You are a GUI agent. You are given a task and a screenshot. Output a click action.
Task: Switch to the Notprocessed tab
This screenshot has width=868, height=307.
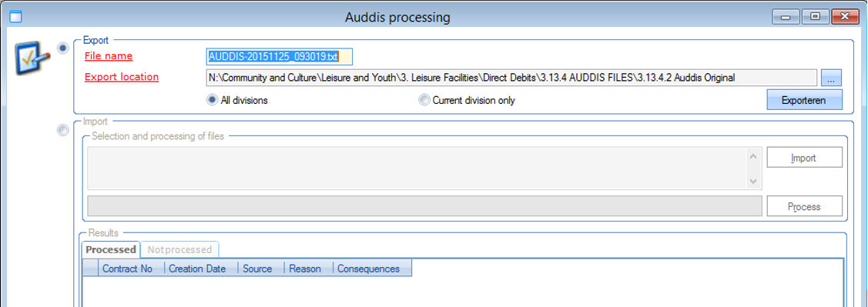179,249
